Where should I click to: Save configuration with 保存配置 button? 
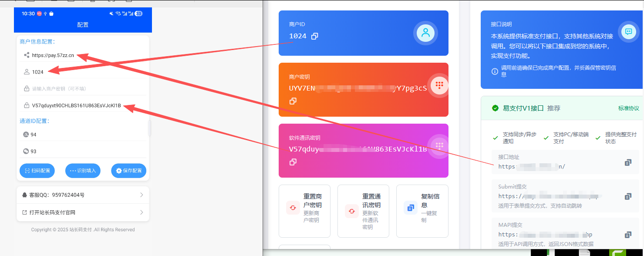tap(129, 171)
